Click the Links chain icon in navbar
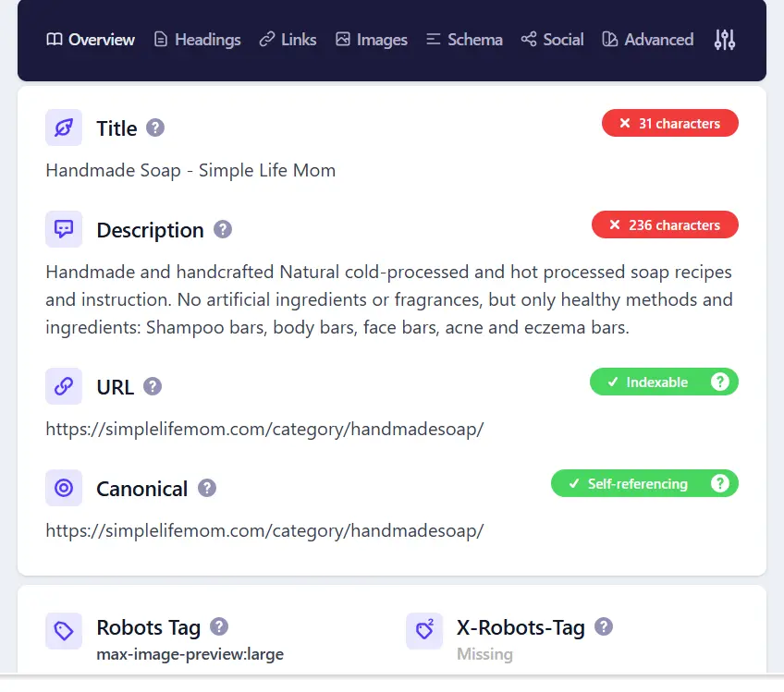Image resolution: width=784 pixels, height=692 pixels. (267, 39)
